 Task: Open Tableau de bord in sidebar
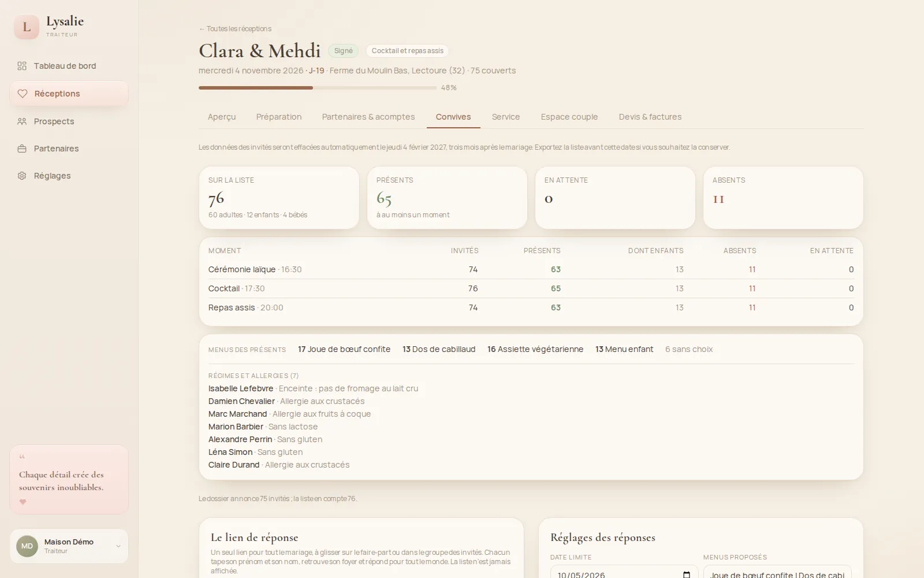(x=69, y=66)
